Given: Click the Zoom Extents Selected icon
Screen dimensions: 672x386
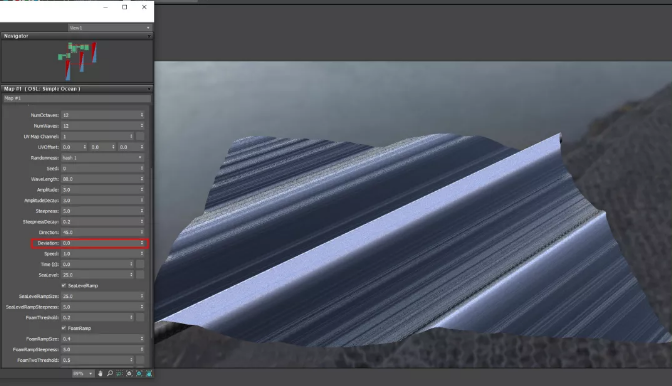Looking at the screenshot, I should [139, 374].
